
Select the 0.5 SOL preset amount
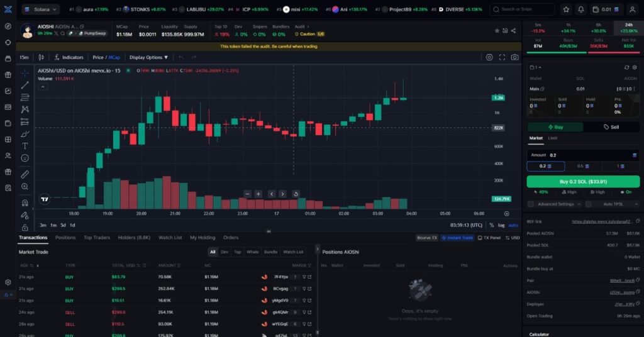583,166
